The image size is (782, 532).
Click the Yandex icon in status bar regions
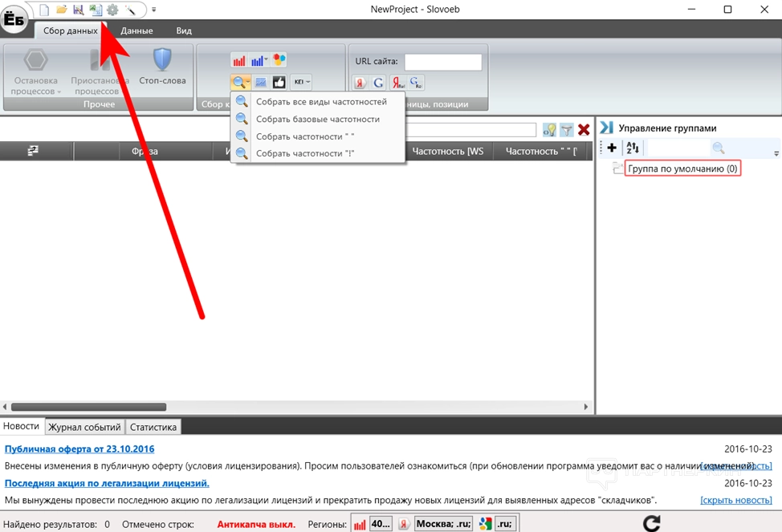point(404,524)
